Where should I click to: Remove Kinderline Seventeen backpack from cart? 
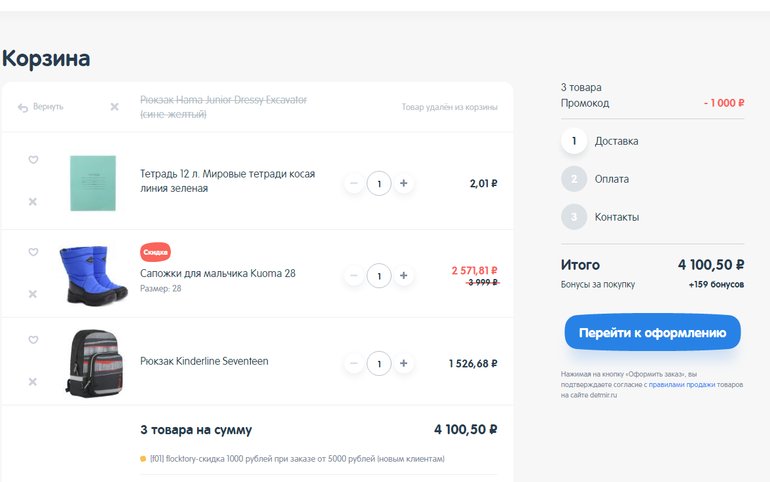point(33,382)
